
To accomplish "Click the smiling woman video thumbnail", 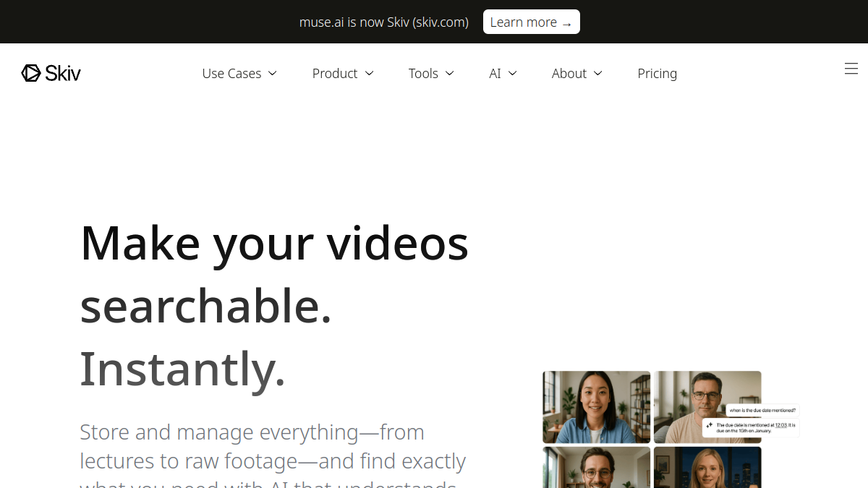I will point(597,407).
